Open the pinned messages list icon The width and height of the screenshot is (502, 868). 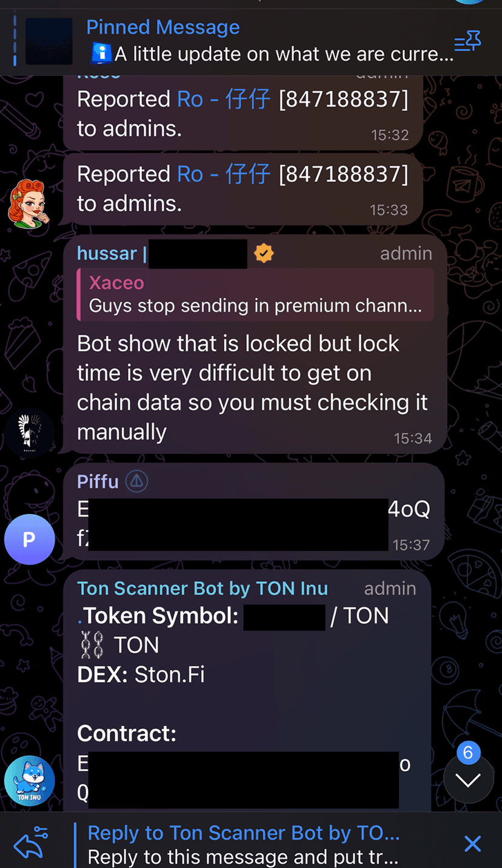click(467, 42)
